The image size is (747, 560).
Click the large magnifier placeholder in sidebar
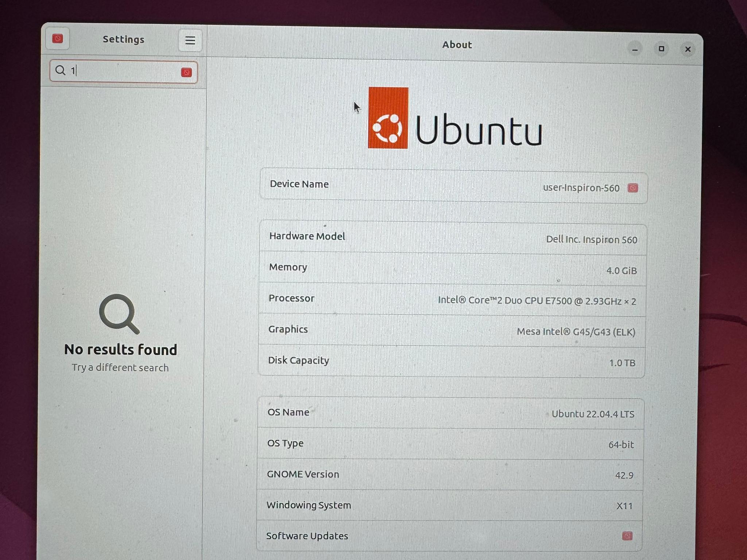pyautogui.click(x=119, y=314)
